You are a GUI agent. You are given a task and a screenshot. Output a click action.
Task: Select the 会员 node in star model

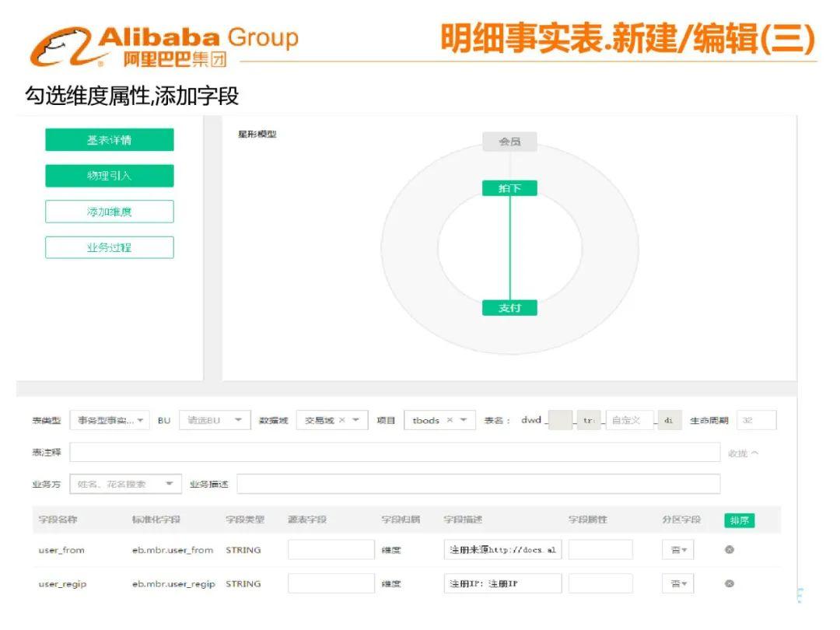509,142
